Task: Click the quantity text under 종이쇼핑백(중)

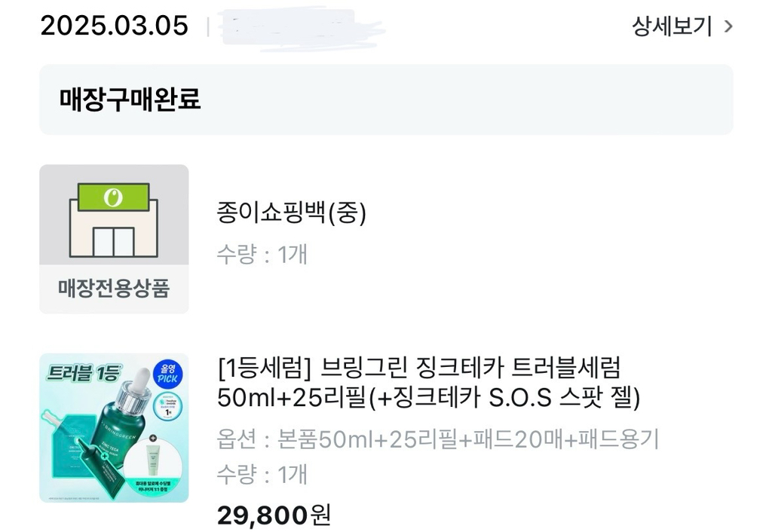Action: [x=262, y=254]
